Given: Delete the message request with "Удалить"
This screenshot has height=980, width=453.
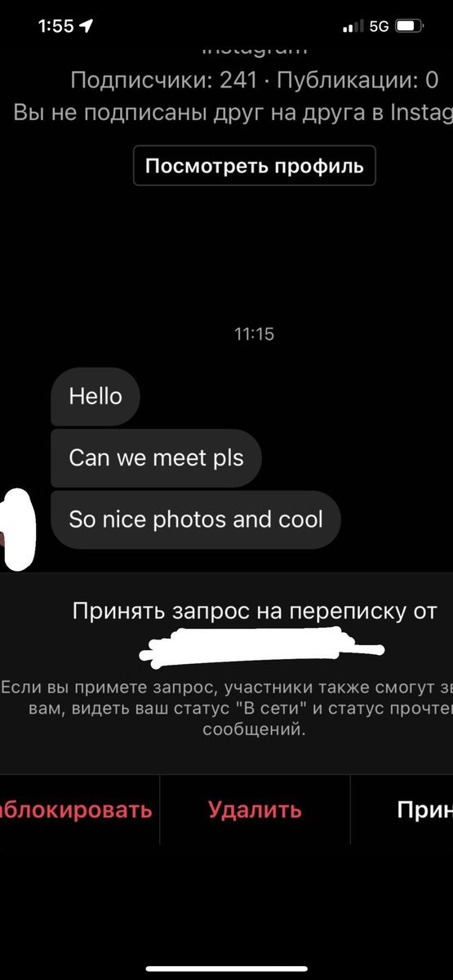Looking at the screenshot, I should [x=255, y=809].
